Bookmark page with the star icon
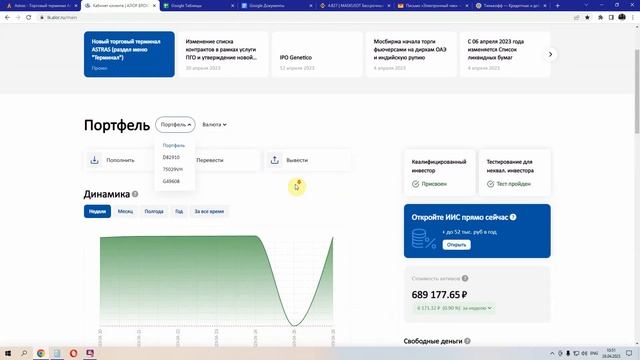This screenshot has height=360, width=640. [x=587, y=18]
